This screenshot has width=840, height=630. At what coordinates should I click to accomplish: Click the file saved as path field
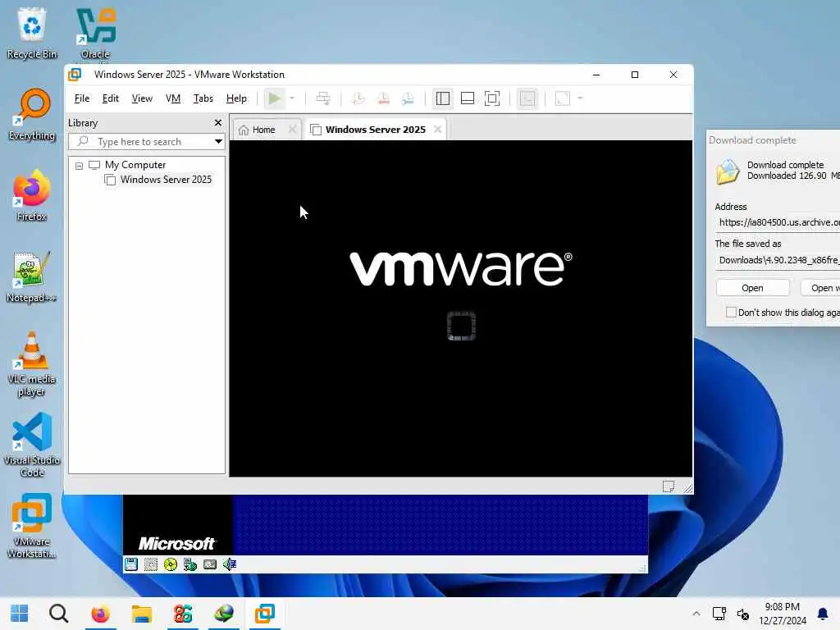click(778, 260)
